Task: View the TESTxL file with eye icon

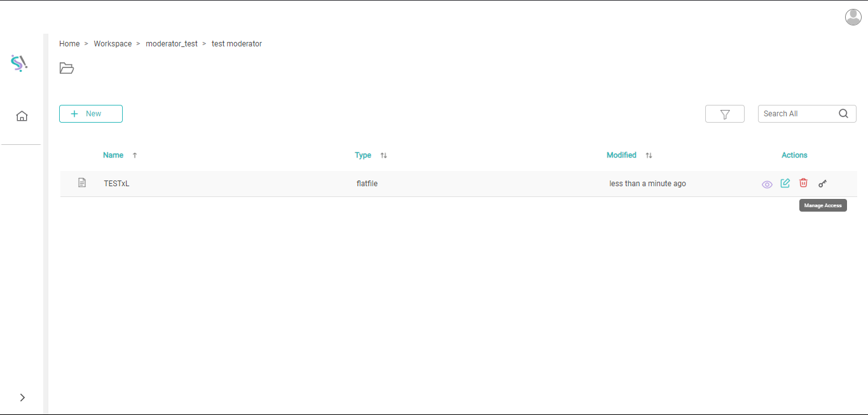Action: tap(767, 184)
